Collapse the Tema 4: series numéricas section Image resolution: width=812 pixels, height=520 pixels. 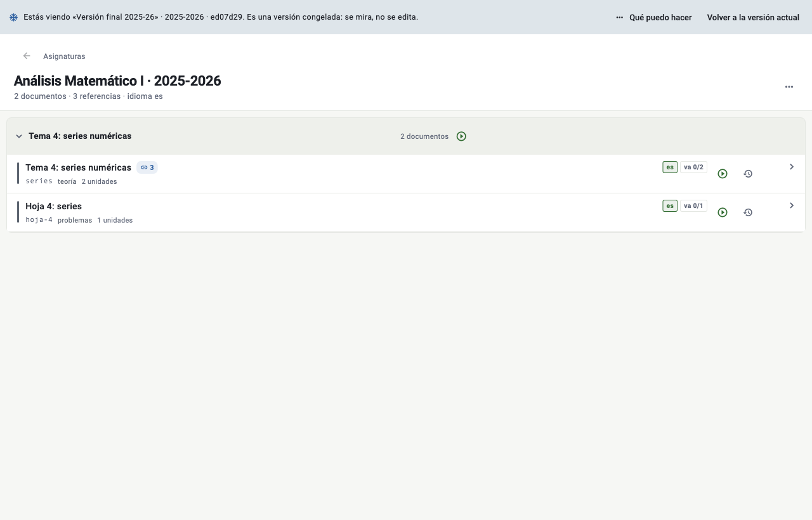tap(19, 136)
